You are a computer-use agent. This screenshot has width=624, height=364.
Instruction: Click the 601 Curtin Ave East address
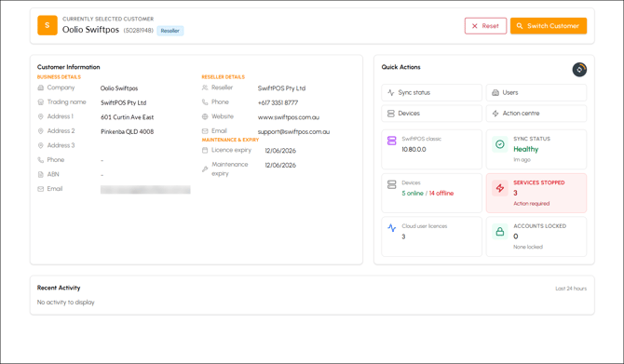[127, 117]
